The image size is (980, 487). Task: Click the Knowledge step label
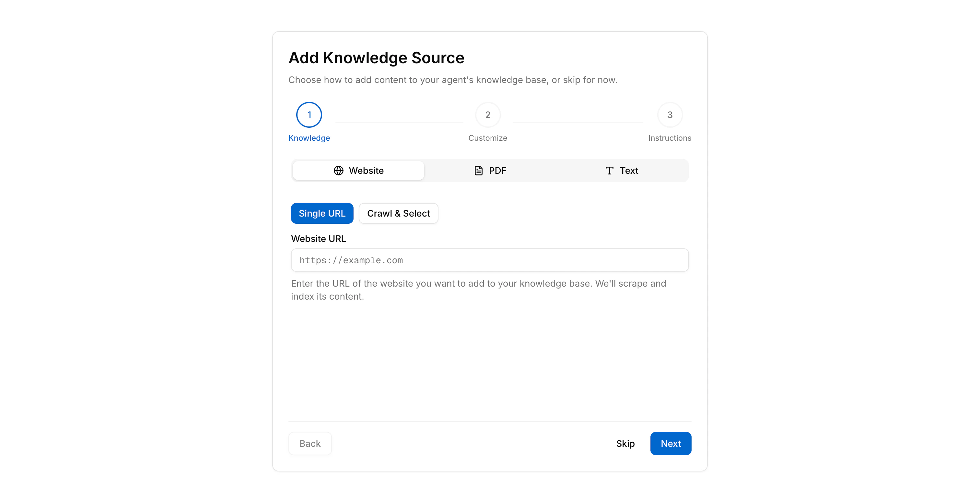[309, 138]
